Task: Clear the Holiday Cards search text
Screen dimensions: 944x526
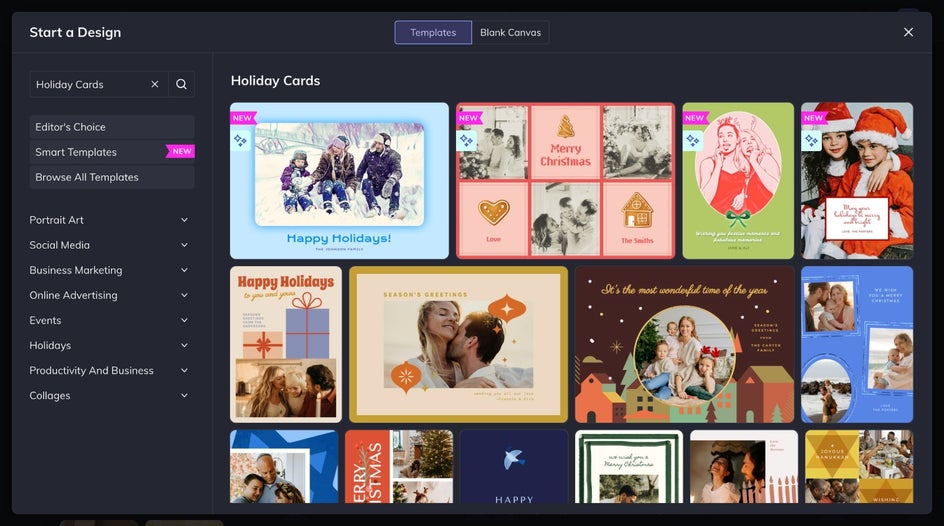Action: click(x=155, y=84)
